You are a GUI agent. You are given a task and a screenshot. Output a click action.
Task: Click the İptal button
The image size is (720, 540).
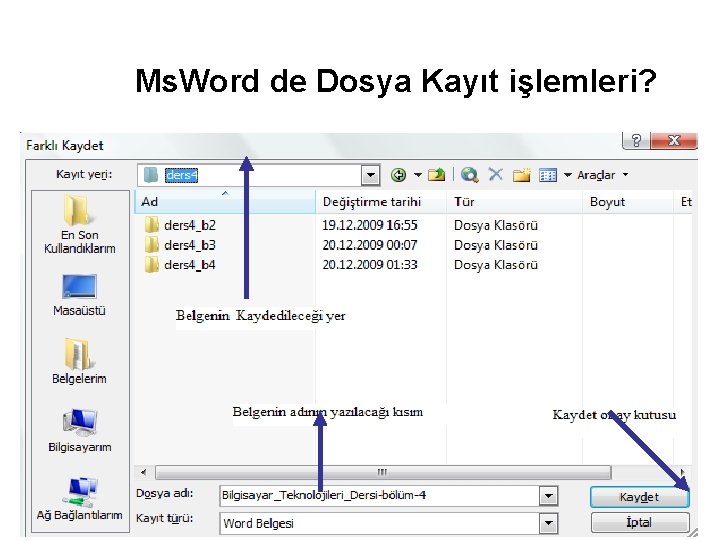coord(639,523)
